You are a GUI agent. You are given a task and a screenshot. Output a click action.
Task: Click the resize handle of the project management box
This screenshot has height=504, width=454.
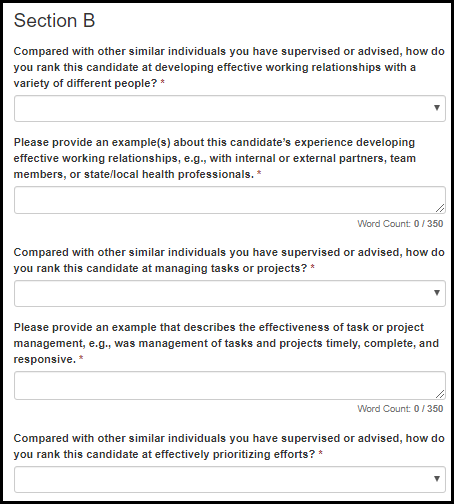(440, 394)
